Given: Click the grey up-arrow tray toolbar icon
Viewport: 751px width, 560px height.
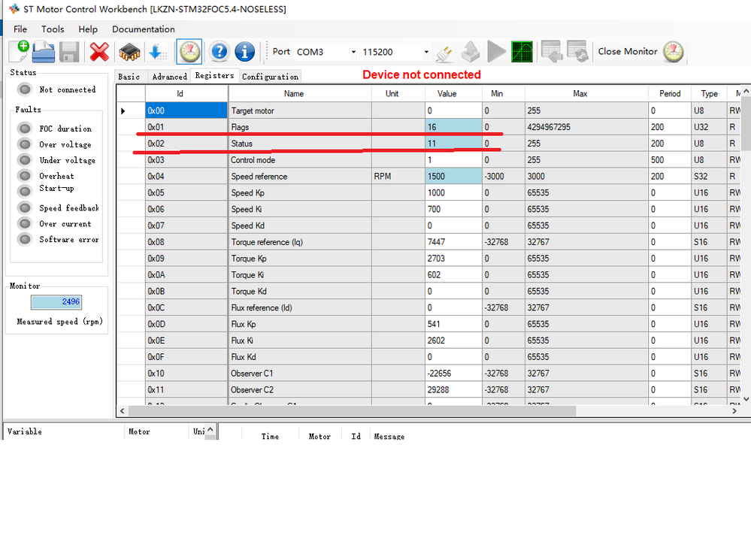Looking at the screenshot, I should point(471,52).
